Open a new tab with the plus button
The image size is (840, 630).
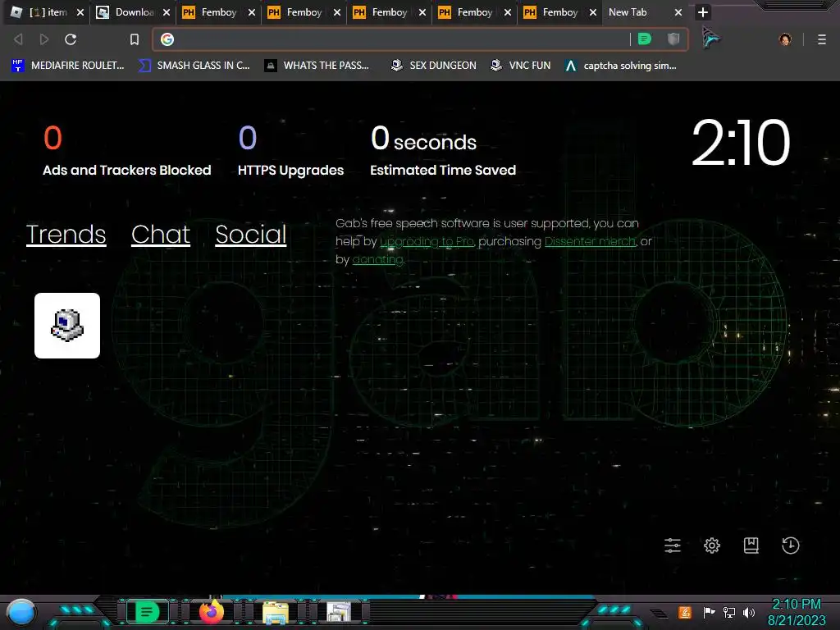coord(703,12)
